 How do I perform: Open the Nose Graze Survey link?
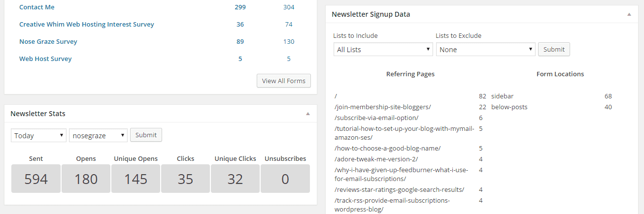click(48, 42)
